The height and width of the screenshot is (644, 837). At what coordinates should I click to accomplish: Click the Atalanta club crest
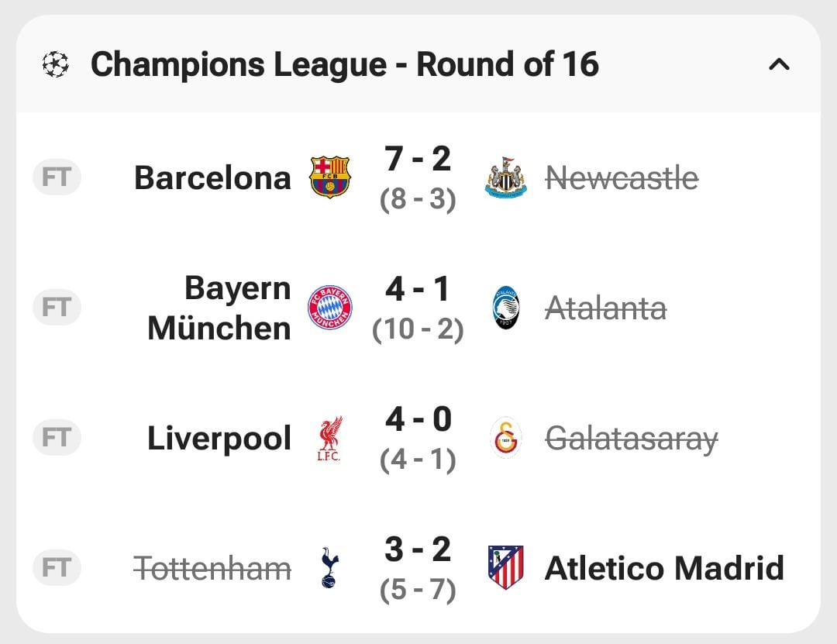tap(506, 308)
